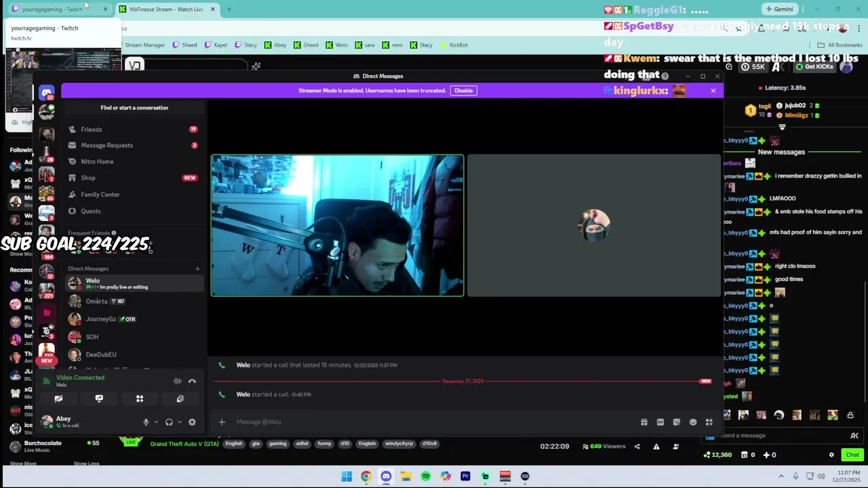The image size is (868, 488).
Task: Select Welo's webcam video tile
Action: 337,226
